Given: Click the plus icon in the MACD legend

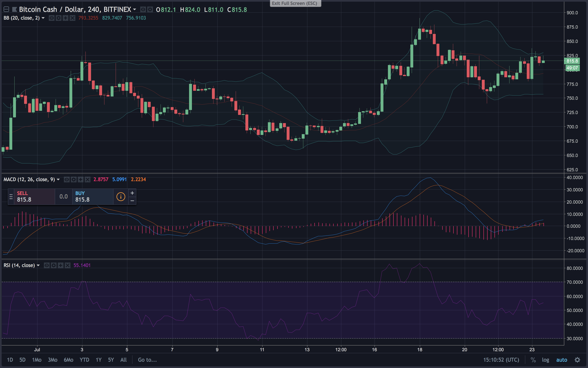Looking at the screenshot, I should coord(80,180).
